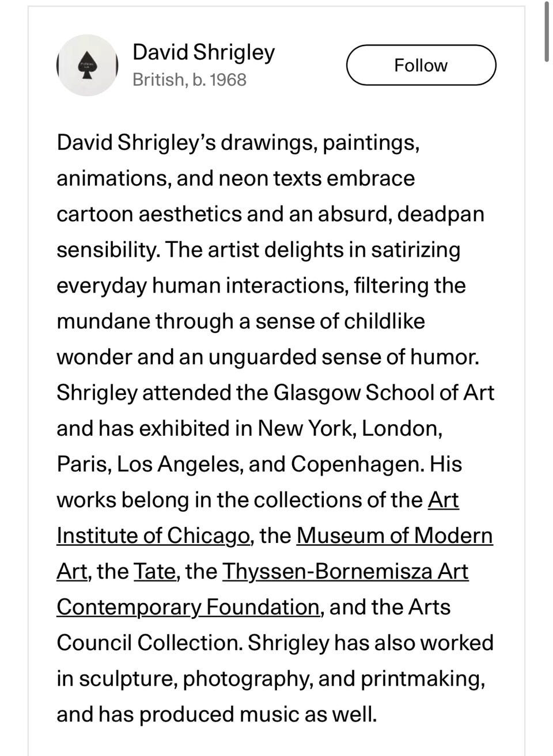Click the "Arts Council Collection" text
The width and height of the screenshot is (553, 756).
click(x=429, y=607)
